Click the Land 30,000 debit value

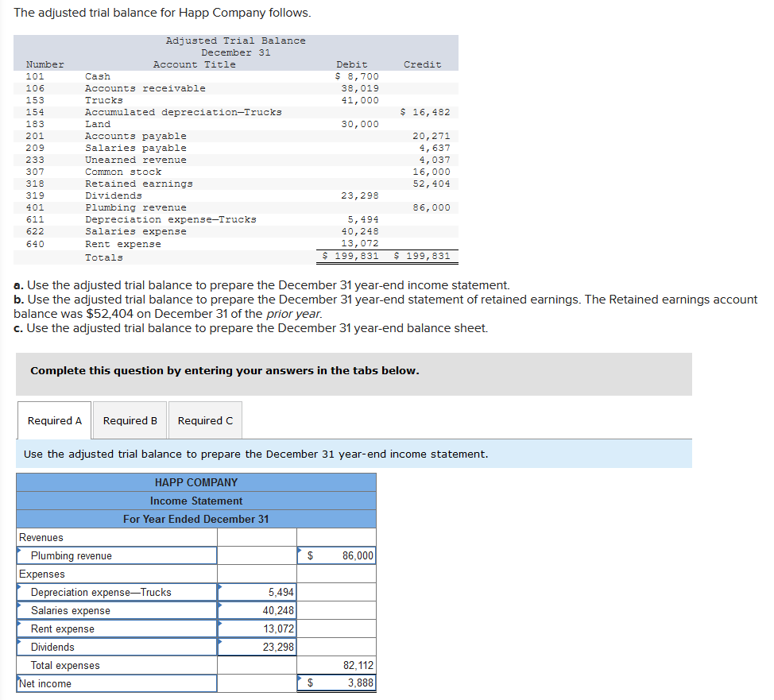tap(360, 124)
